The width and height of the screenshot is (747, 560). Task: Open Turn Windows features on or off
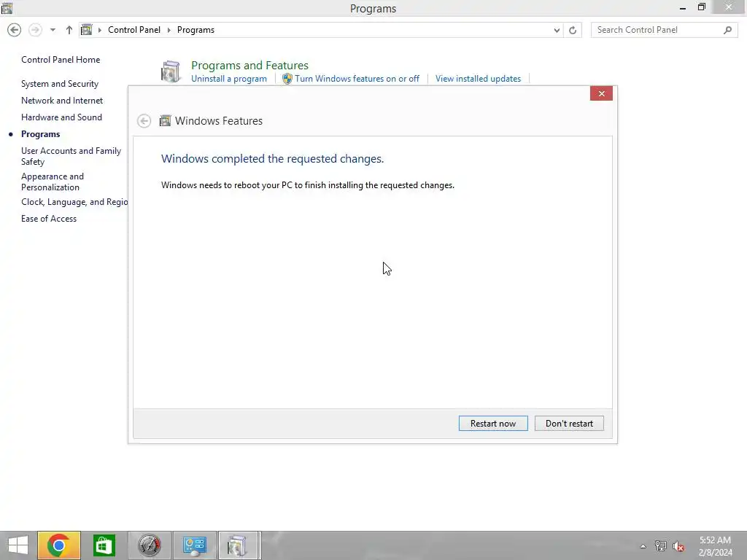357,79
